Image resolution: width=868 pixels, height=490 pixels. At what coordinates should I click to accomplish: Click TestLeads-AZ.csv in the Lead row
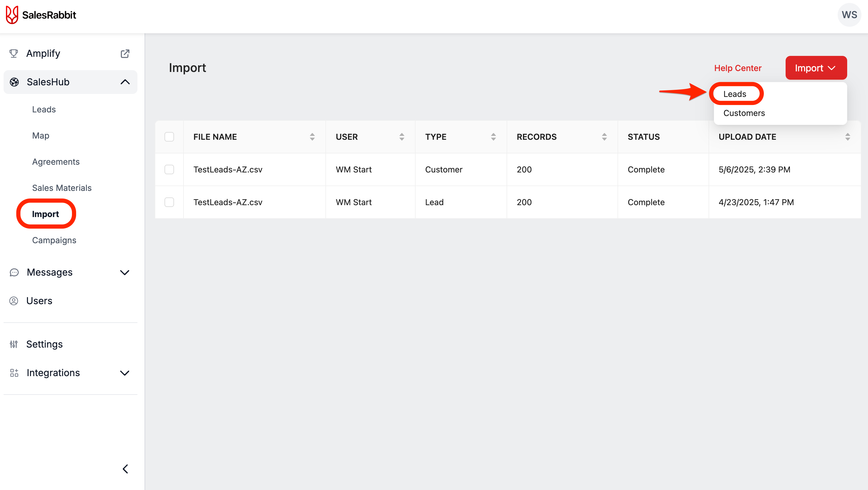(228, 202)
